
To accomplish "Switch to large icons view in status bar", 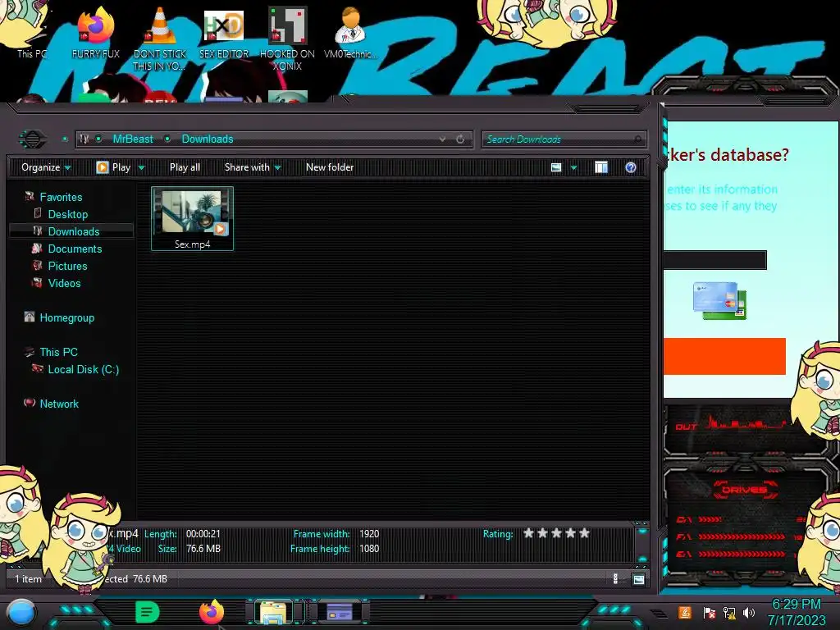I will pyautogui.click(x=638, y=579).
